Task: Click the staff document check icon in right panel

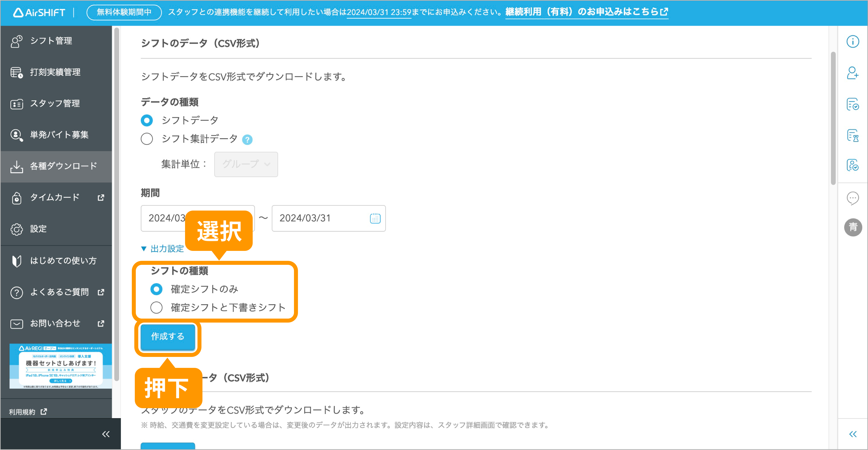Action: [853, 165]
